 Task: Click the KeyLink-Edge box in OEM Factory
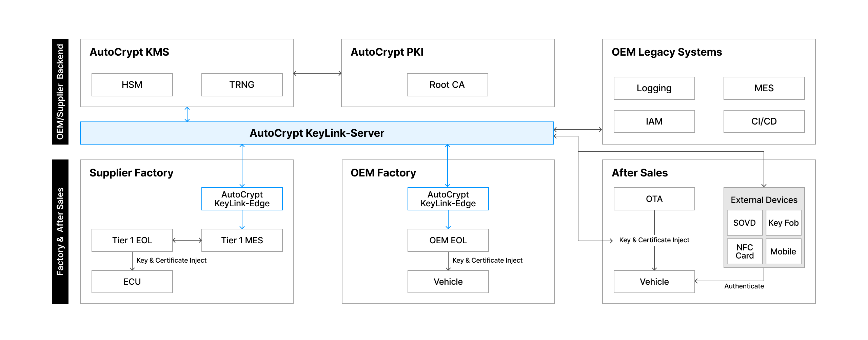click(448, 199)
